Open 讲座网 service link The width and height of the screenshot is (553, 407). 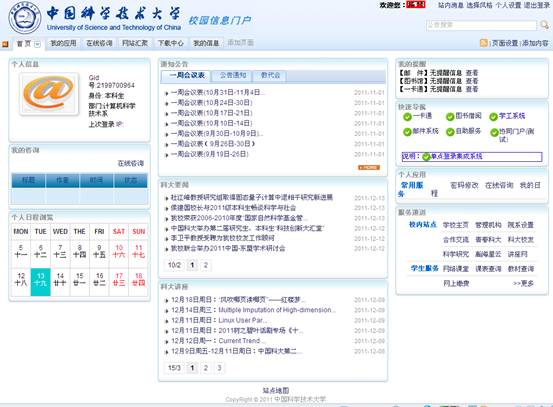pyautogui.click(x=517, y=254)
